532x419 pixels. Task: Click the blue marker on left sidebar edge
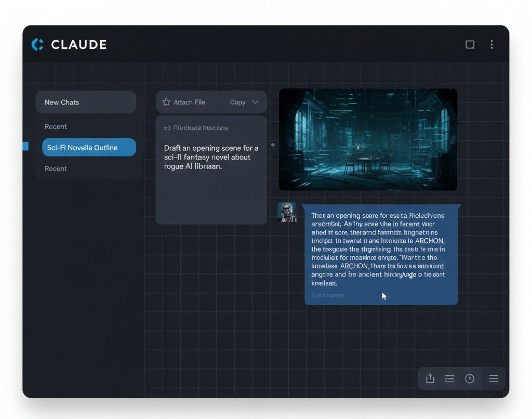(25, 147)
